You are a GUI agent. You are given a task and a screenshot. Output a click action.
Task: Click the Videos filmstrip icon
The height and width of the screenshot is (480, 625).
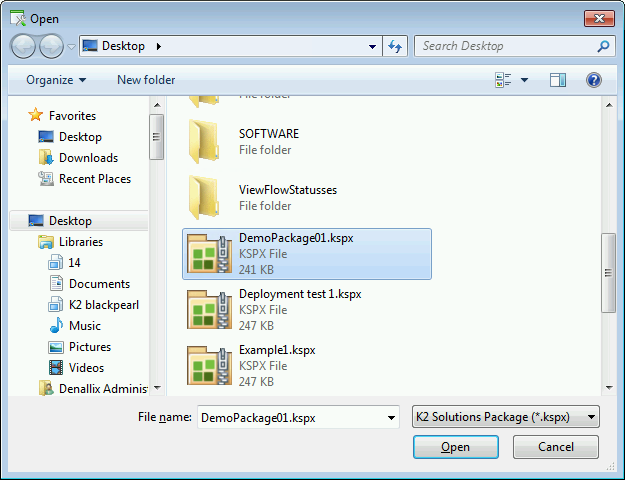(56, 368)
